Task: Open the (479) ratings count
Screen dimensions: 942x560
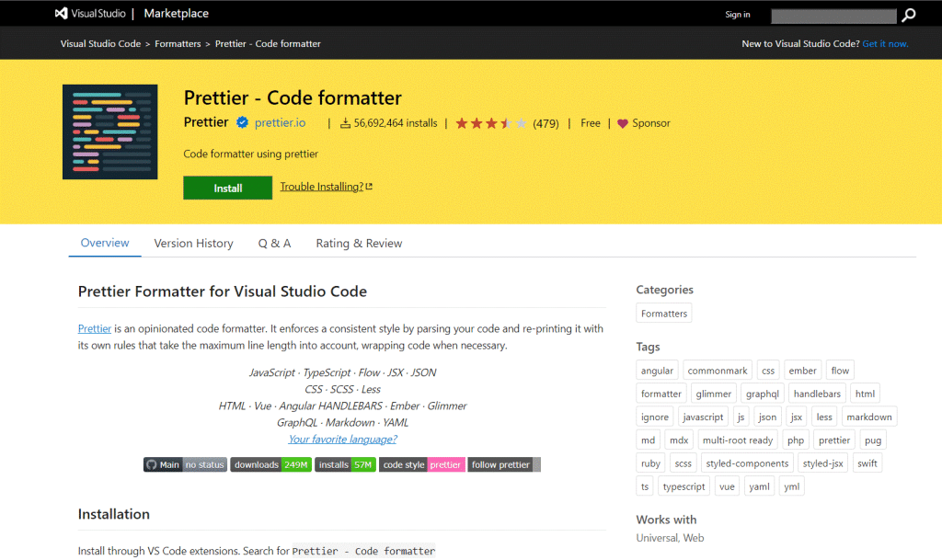Action: click(546, 123)
